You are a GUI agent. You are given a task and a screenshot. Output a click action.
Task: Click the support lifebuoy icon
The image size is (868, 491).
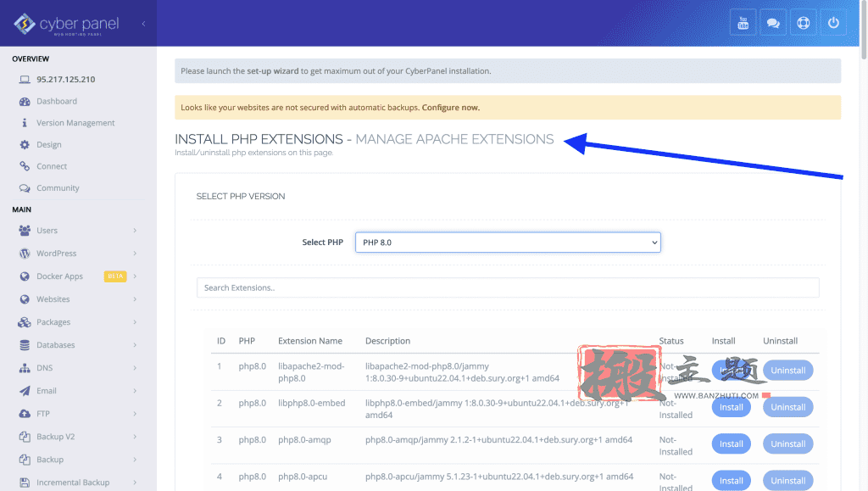(x=804, y=23)
